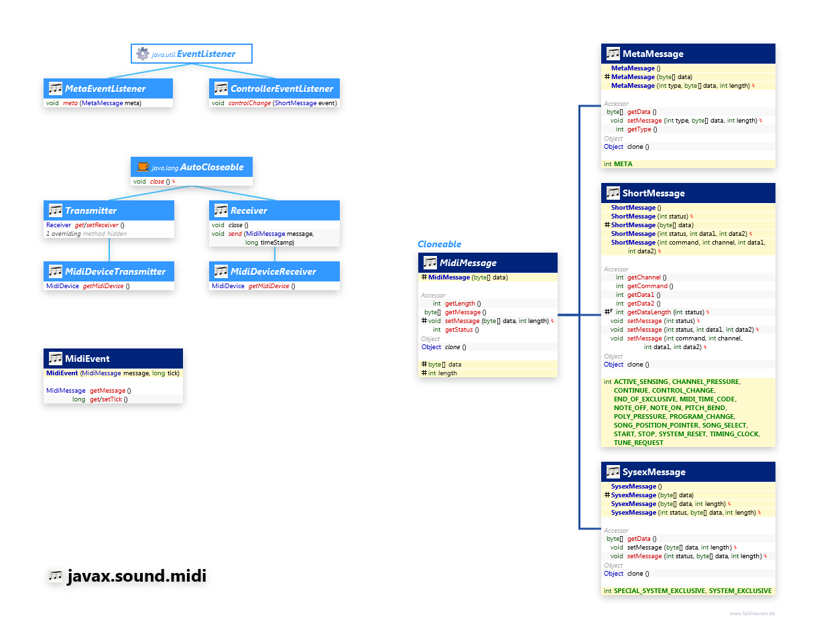Image resolution: width=813 pixels, height=644 pixels.
Task: Click getData in the SysexMessage box
Action: 639,539
